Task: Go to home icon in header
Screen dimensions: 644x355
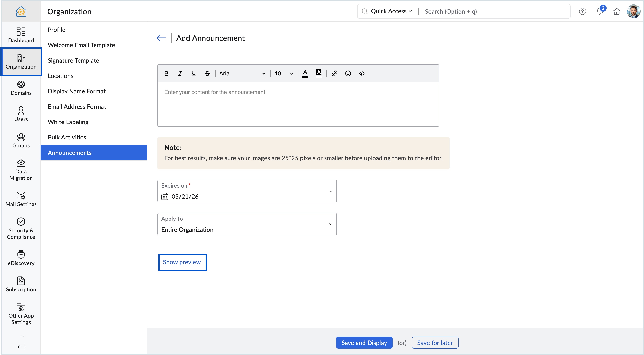Action: tap(616, 11)
